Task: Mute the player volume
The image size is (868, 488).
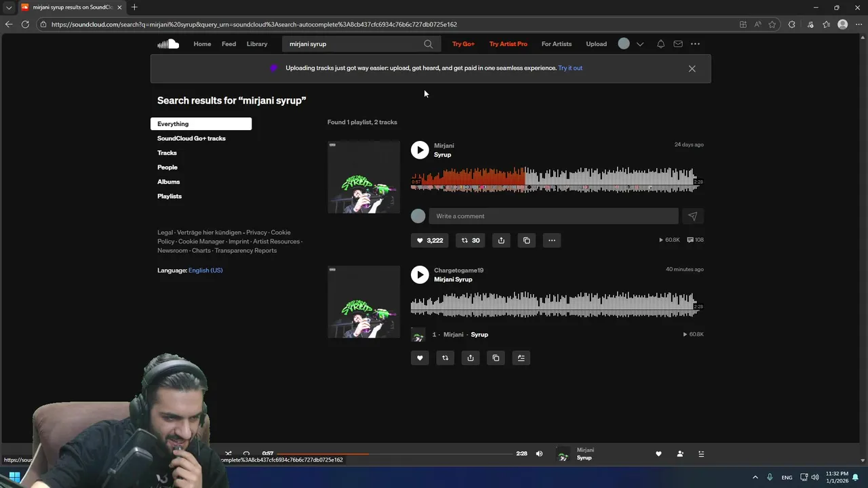Action: [539, 453]
